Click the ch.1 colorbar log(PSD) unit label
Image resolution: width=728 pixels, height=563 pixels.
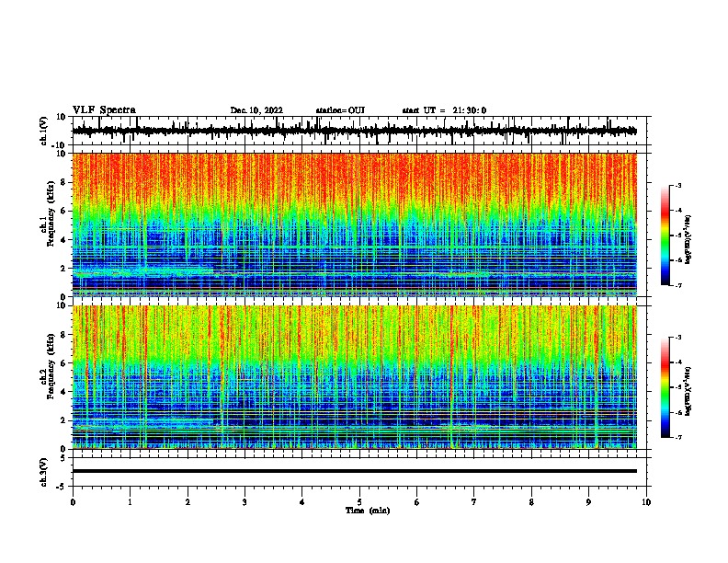(x=688, y=239)
